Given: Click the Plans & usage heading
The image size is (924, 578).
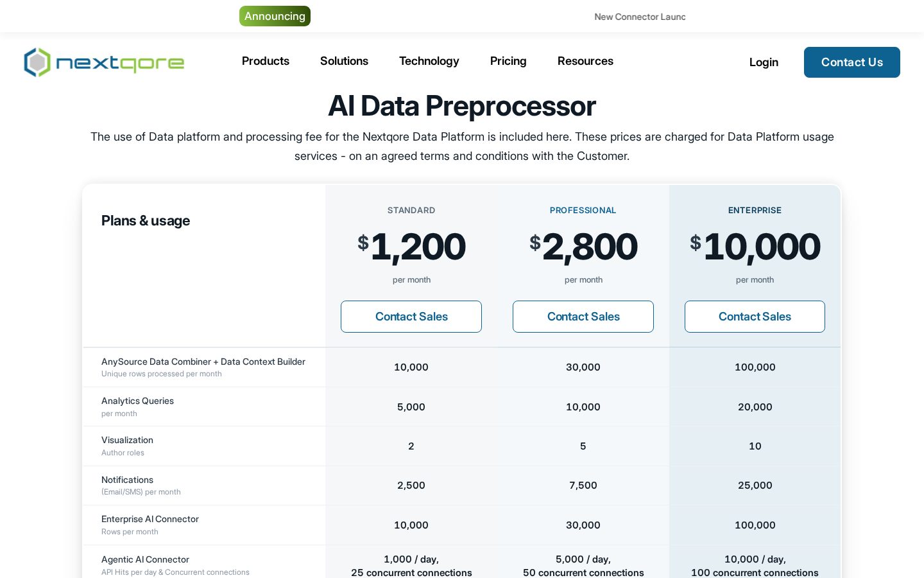Looking at the screenshot, I should point(146,221).
